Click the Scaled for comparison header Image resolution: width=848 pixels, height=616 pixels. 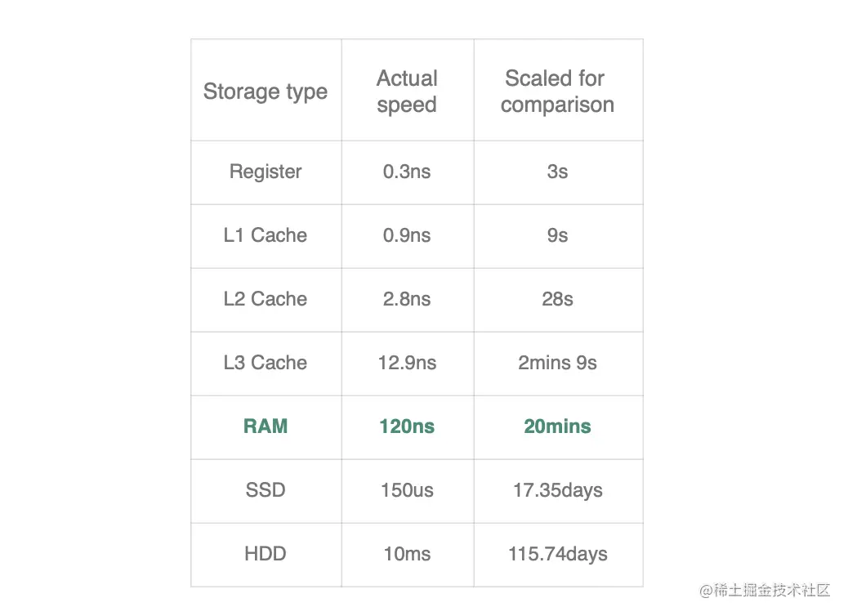[558, 91]
